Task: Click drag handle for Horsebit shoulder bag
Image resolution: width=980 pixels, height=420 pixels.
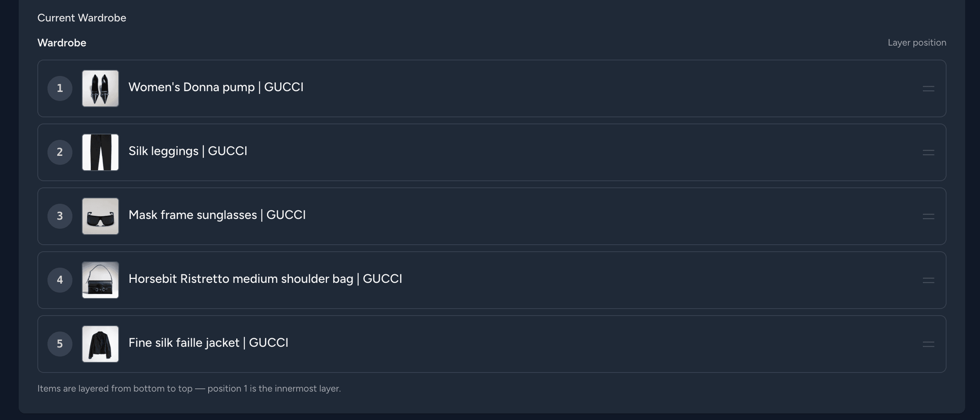Action: [x=928, y=280]
